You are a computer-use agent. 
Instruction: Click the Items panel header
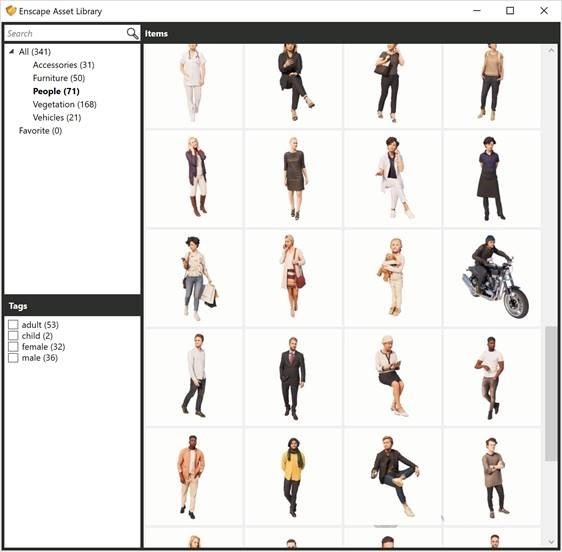[x=351, y=33]
